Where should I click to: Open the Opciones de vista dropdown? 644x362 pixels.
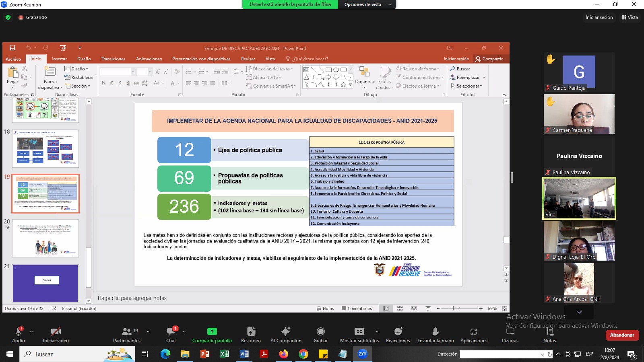point(367,4)
